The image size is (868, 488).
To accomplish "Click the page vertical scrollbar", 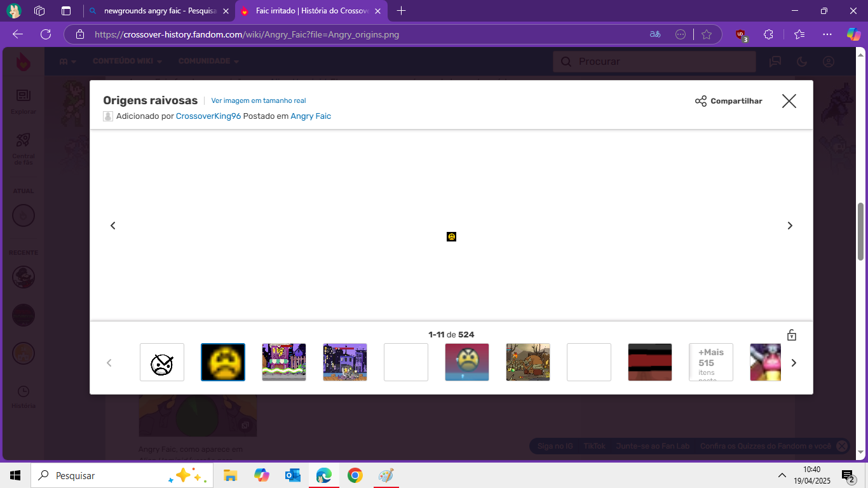I will pos(861,231).
